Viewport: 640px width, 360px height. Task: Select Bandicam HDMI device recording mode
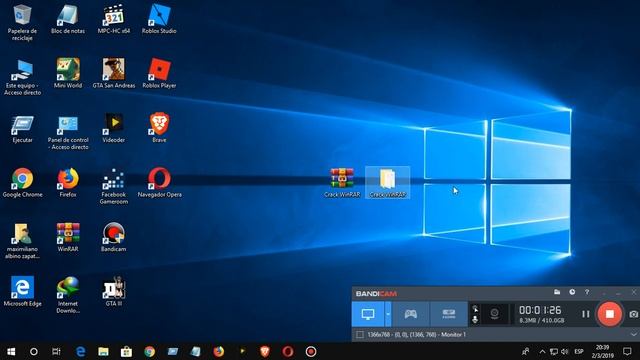pyautogui.click(x=449, y=314)
